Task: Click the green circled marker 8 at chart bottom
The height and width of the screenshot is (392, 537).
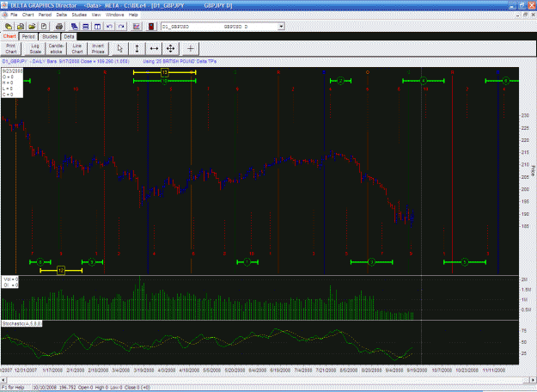Action: pos(40,262)
